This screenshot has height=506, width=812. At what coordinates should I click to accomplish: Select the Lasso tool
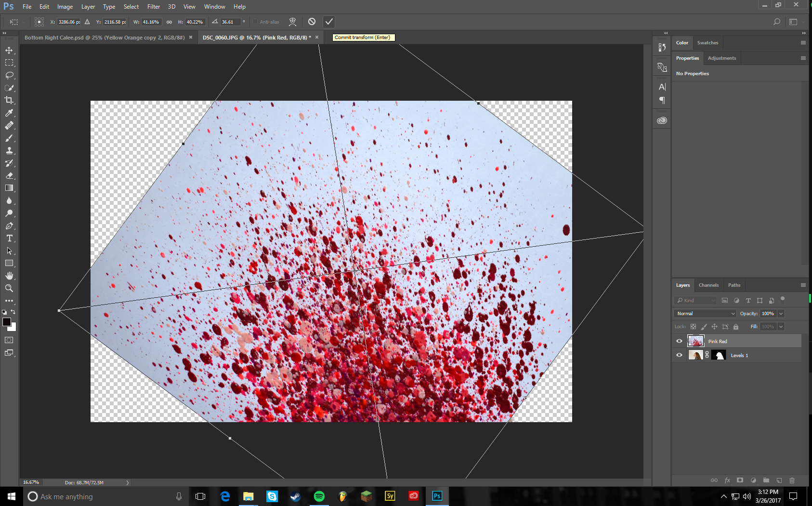coord(9,75)
